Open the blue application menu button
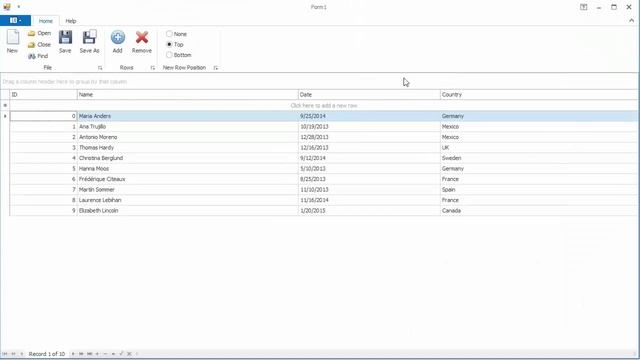 pyautogui.click(x=15, y=20)
